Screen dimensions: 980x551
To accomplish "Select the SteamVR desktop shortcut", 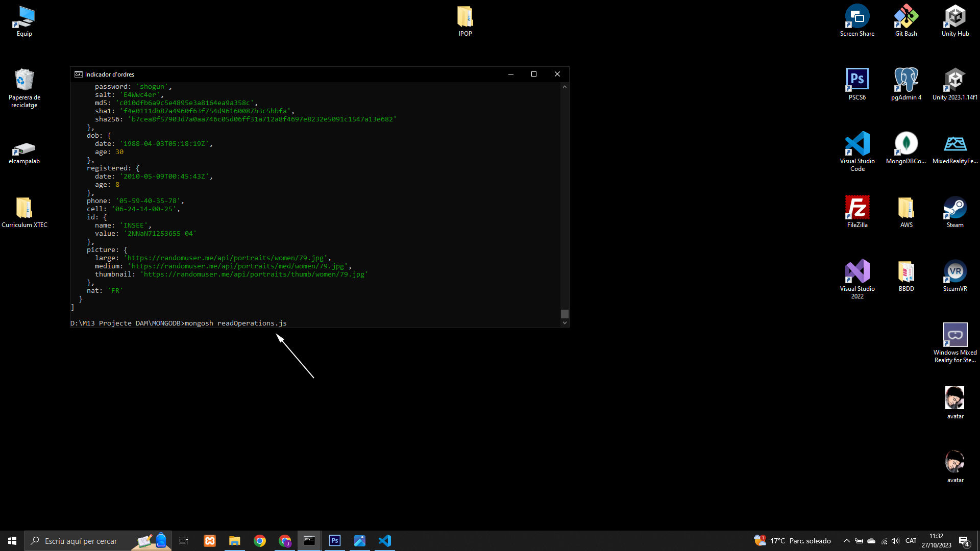I will click(955, 276).
